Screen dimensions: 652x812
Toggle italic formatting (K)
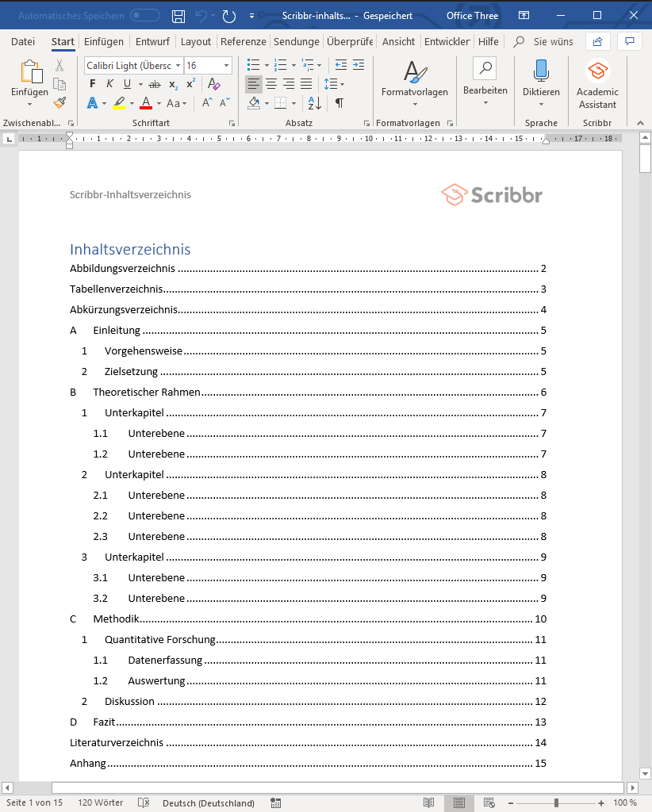[x=109, y=84]
